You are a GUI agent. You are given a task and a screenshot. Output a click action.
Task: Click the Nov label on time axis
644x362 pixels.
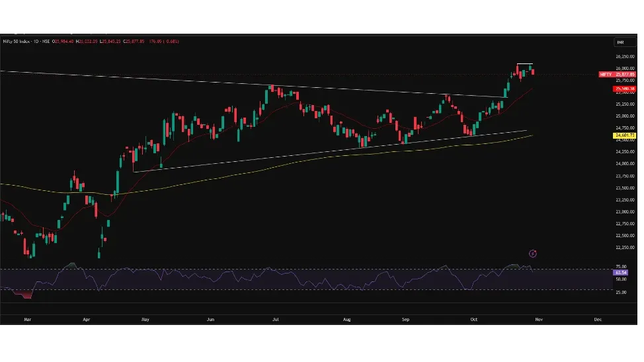(539, 319)
